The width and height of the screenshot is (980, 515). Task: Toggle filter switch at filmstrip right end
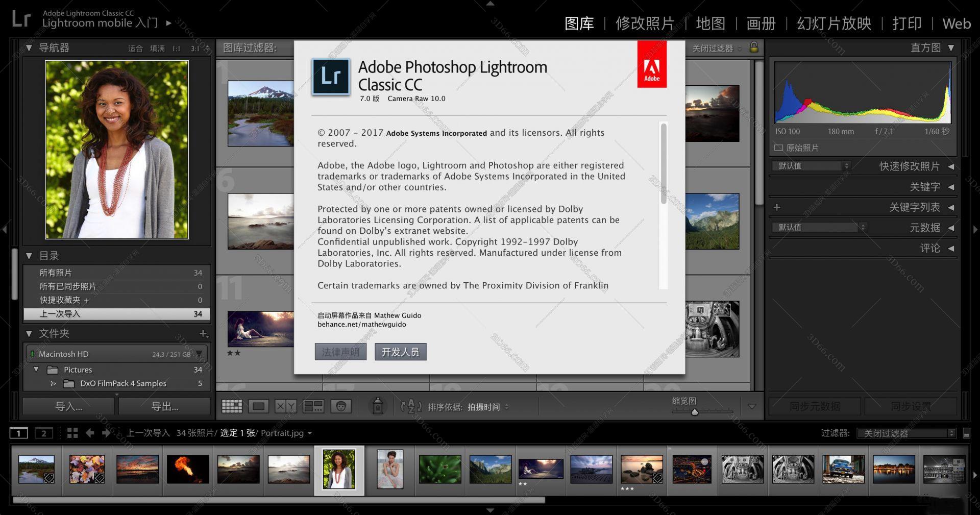[x=966, y=433]
